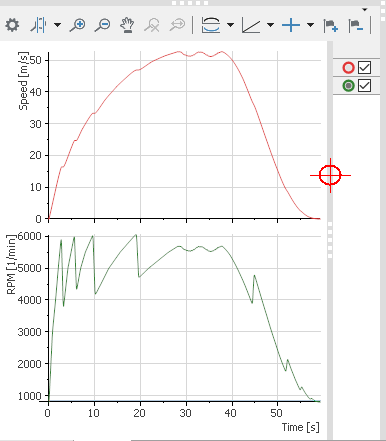Click the cursor measurement tool icon
The image size is (386, 441).
[x=39, y=25]
